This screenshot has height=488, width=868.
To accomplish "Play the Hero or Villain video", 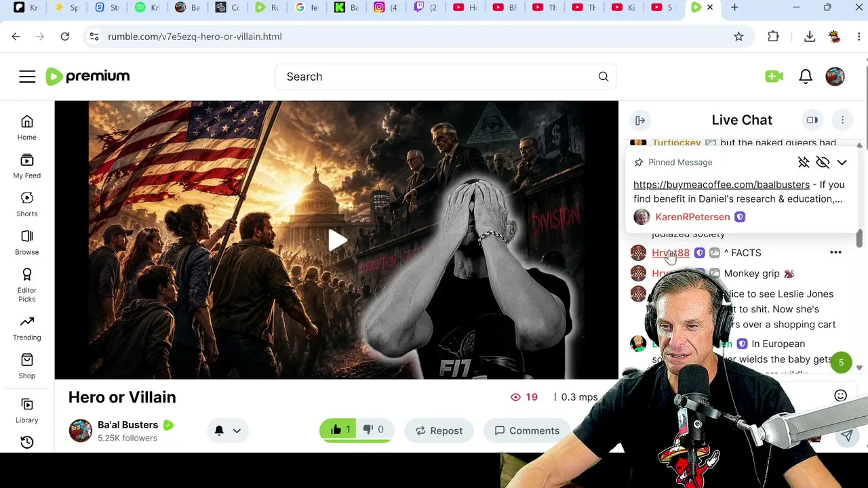I will coord(337,240).
